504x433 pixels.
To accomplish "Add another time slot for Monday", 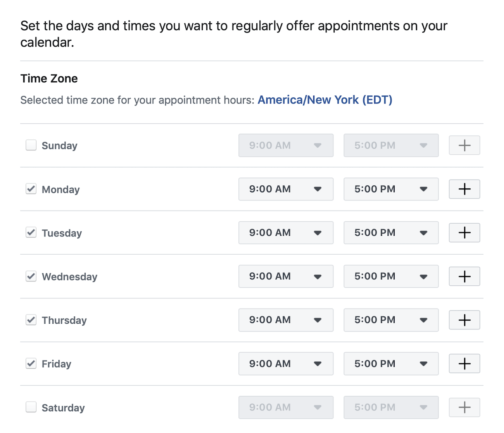I will point(464,189).
